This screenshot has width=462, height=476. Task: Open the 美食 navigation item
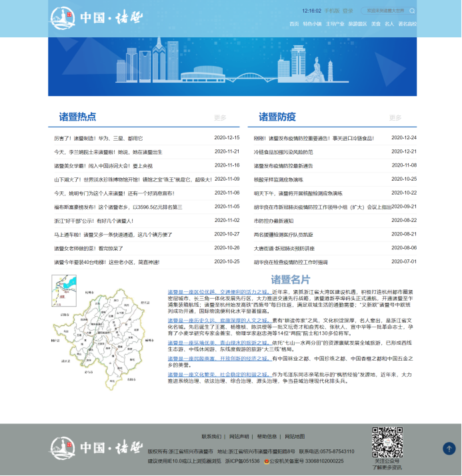(x=376, y=24)
